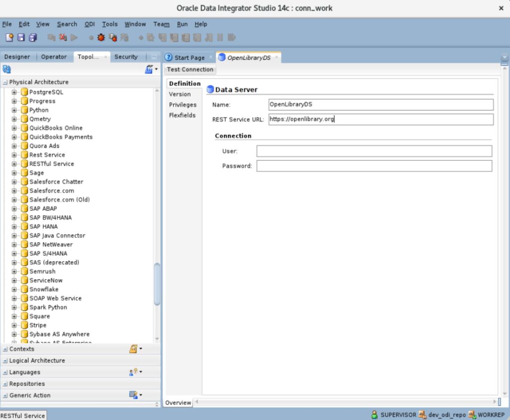Open the Flexfields side tab

tap(182, 115)
